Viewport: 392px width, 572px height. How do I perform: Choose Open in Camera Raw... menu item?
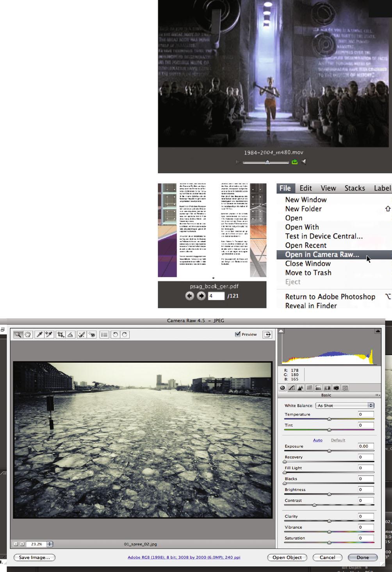pos(334,255)
